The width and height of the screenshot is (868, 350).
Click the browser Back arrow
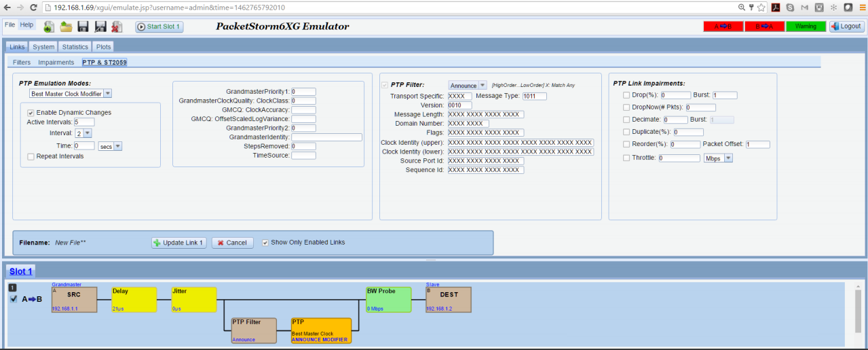pyautogui.click(x=7, y=7)
